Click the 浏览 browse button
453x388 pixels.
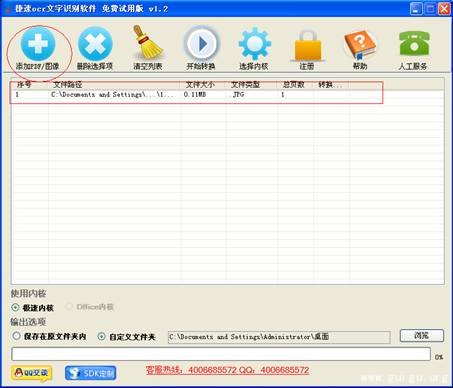pyautogui.click(x=422, y=336)
